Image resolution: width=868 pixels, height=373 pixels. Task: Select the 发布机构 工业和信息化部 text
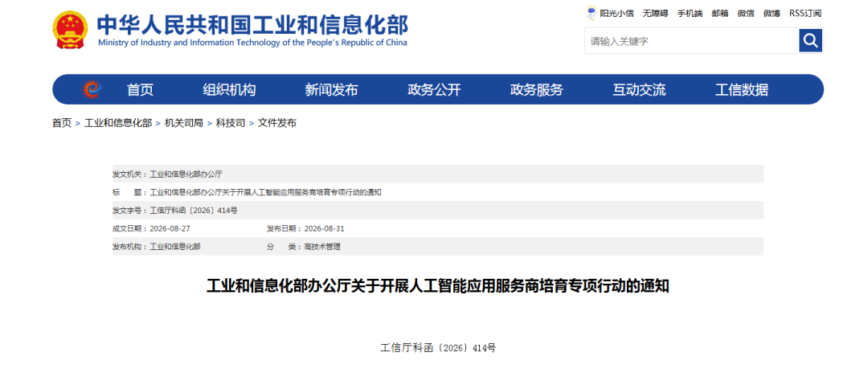point(175,247)
